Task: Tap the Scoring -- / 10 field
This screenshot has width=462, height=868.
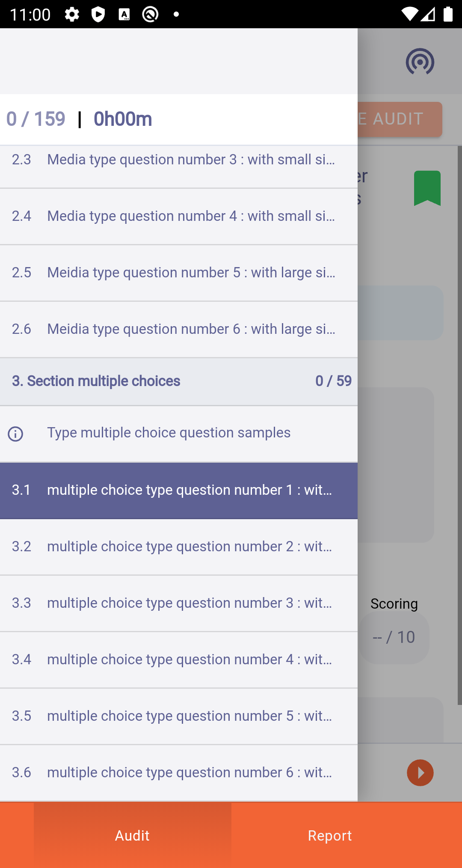Action: [394, 637]
